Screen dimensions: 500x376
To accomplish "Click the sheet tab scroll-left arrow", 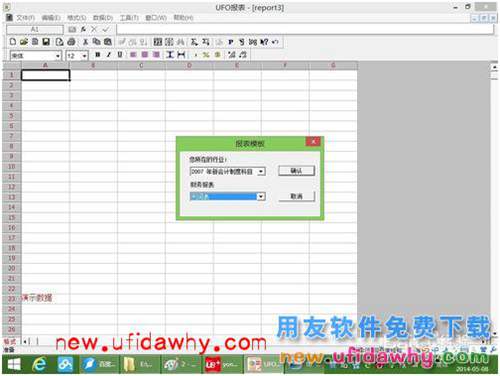I will 26,341.
